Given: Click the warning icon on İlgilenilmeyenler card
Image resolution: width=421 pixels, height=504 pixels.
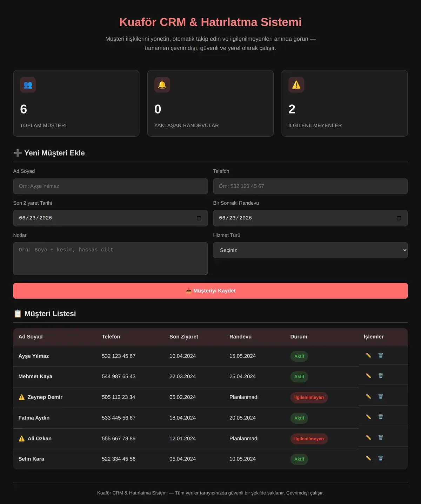Looking at the screenshot, I should tap(296, 85).
